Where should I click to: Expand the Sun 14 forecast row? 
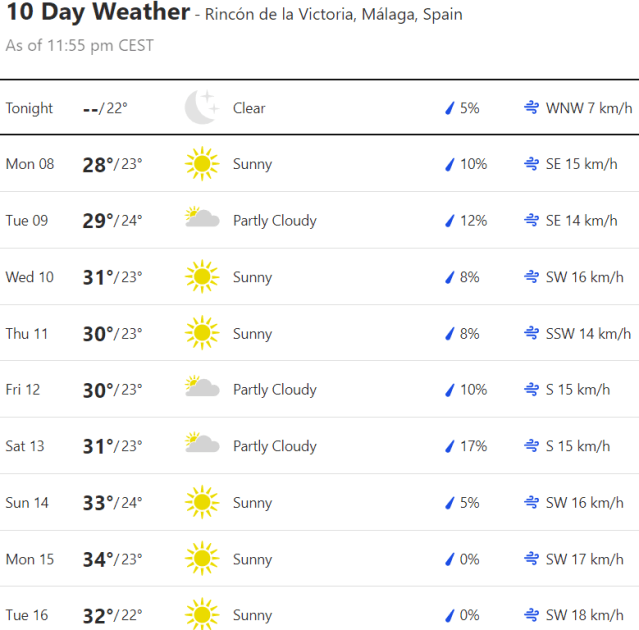pyautogui.click(x=320, y=503)
